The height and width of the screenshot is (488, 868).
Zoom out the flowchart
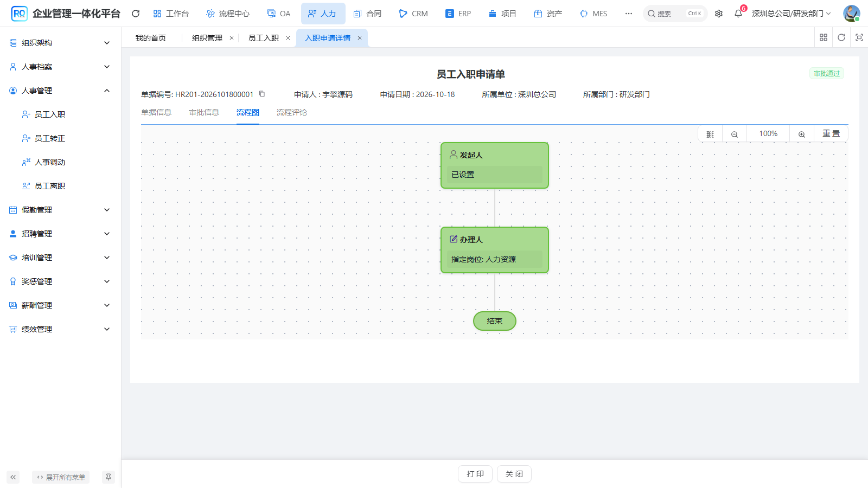[x=735, y=134]
